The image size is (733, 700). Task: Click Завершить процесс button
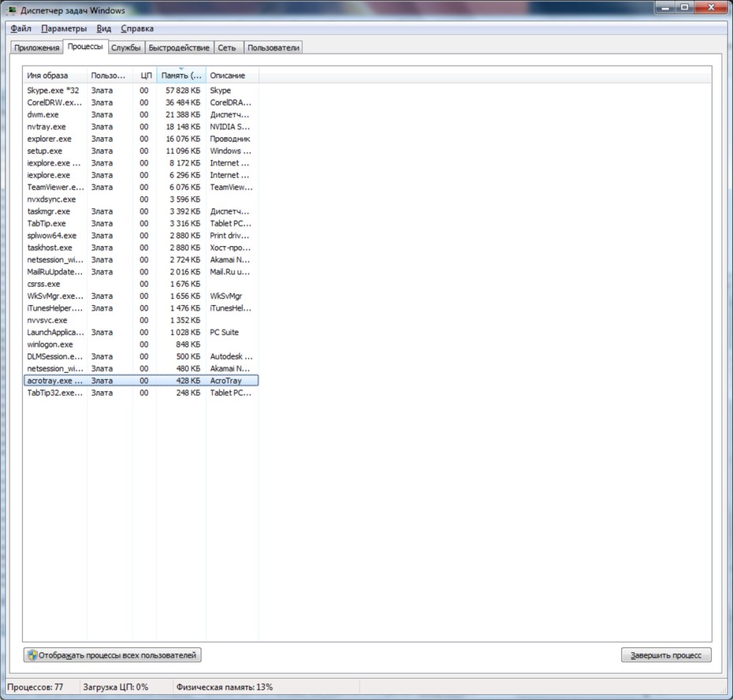coord(666,655)
